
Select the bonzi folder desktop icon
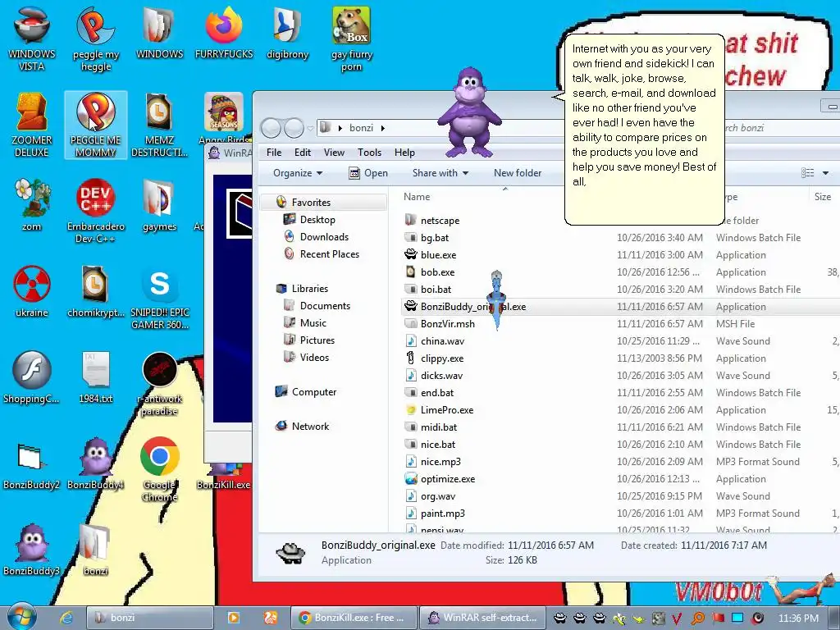[x=96, y=549]
